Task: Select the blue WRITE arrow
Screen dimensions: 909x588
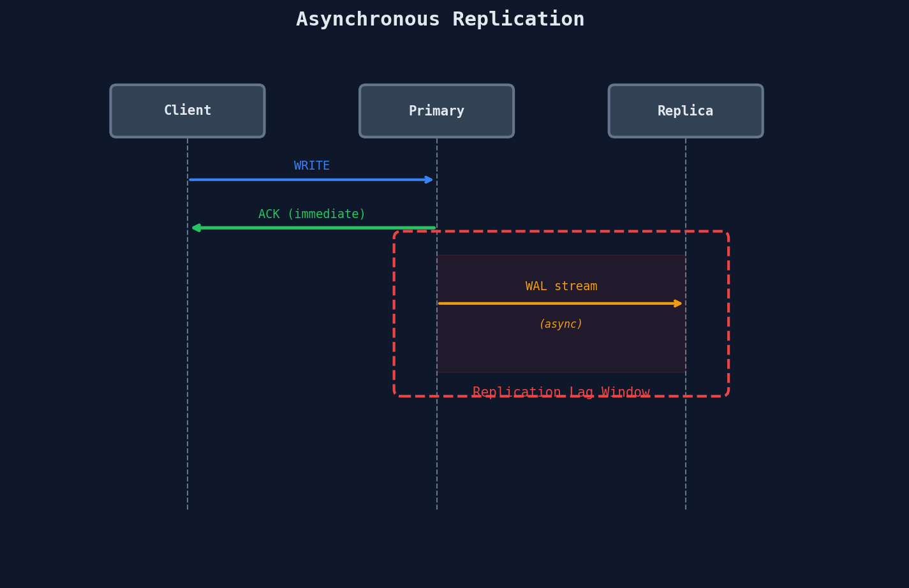Action: point(311,180)
